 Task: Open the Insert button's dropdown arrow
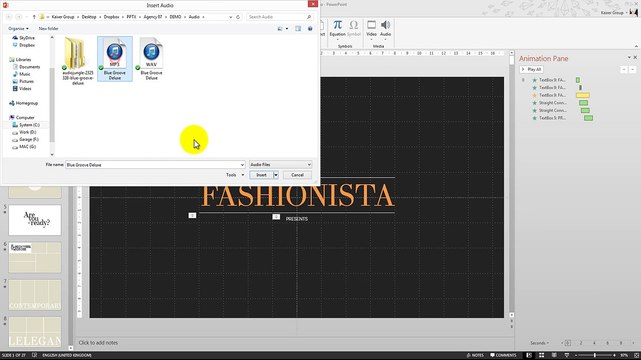point(276,175)
